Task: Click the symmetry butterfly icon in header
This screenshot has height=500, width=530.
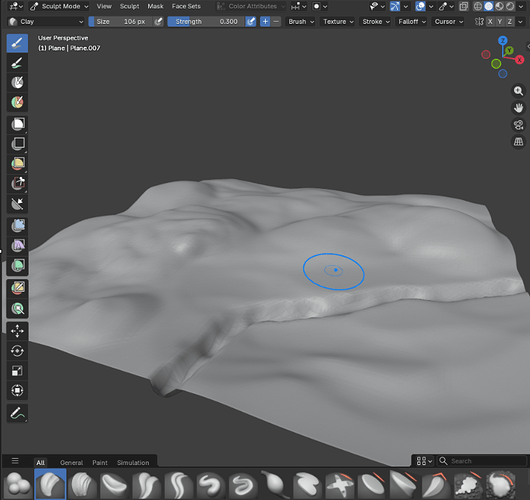Action: (479, 22)
